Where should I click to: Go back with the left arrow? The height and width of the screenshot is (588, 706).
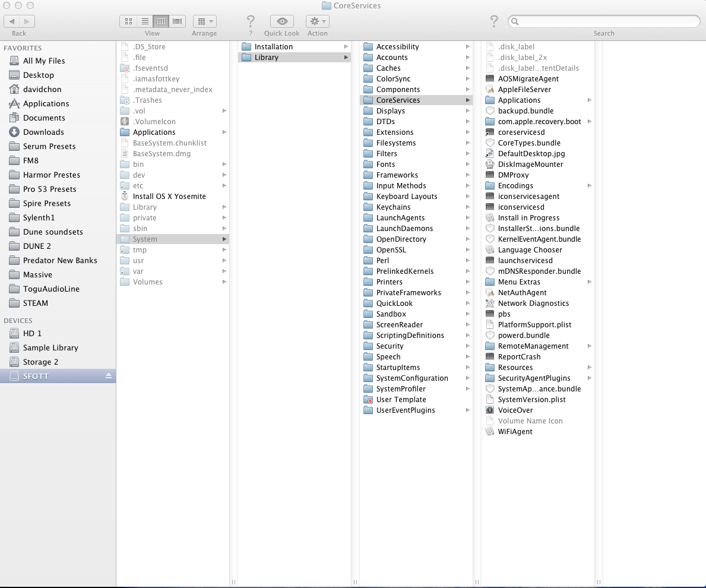coord(12,21)
